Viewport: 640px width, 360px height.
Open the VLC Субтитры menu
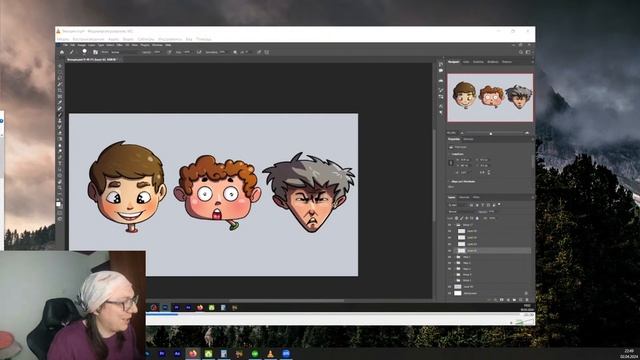pyautogui.click(x=146, y=39)
